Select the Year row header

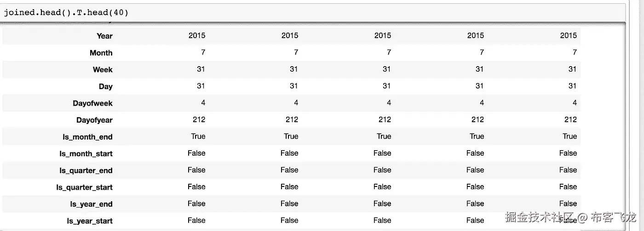click(104, 36)
